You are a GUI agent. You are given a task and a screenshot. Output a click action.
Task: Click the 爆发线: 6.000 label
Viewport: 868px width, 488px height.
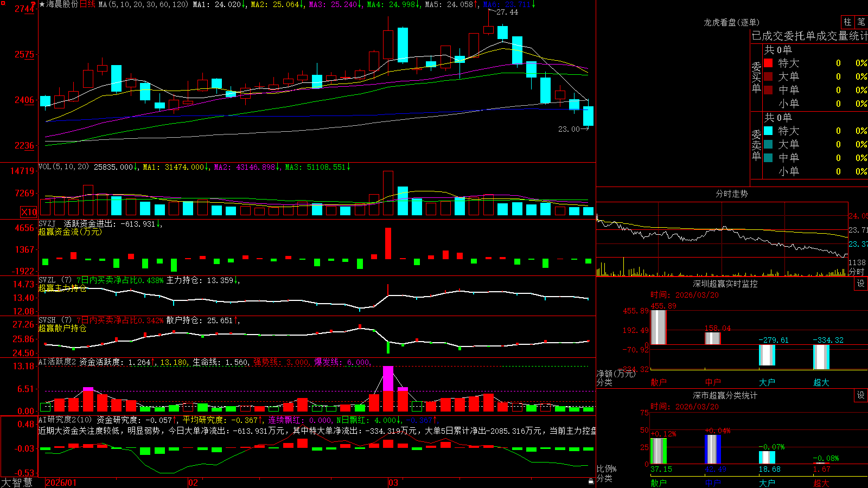coord(342,362)
